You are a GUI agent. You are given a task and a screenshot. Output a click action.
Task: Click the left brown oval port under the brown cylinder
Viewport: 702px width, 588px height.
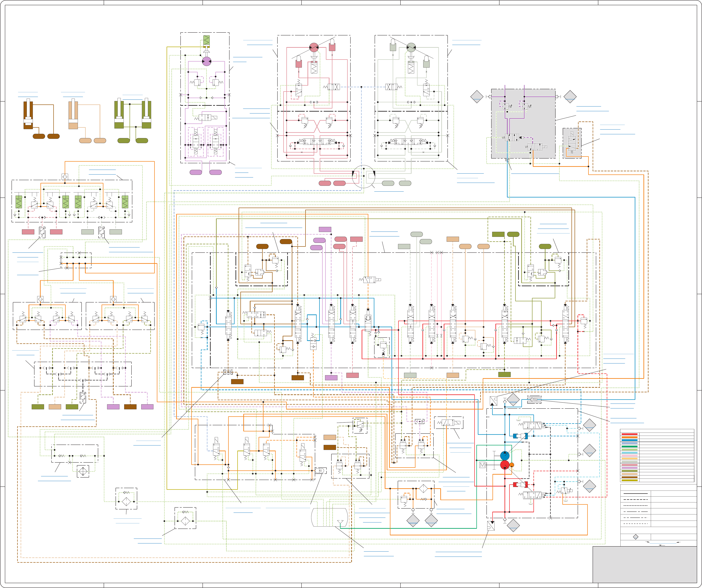point(39,136)
